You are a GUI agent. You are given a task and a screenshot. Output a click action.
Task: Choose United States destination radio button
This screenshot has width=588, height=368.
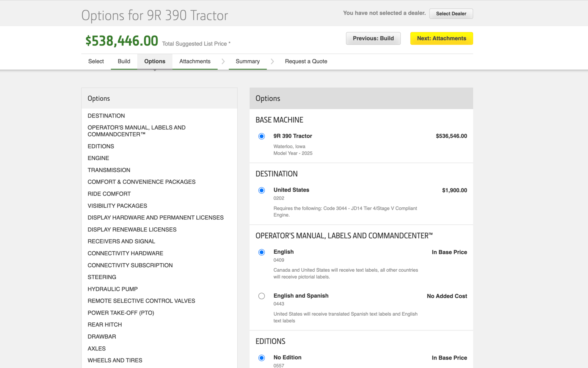pyautogui.click(x=262, y=190)
